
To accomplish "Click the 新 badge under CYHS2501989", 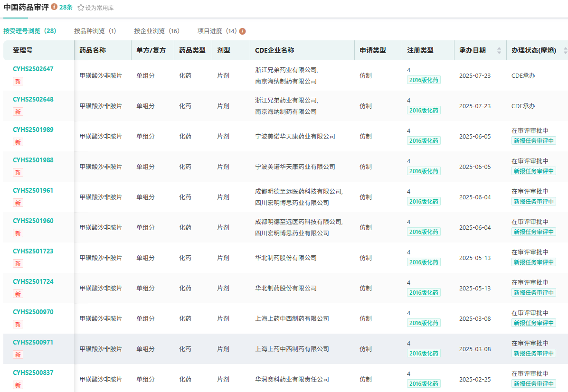I will click(18, 142).
